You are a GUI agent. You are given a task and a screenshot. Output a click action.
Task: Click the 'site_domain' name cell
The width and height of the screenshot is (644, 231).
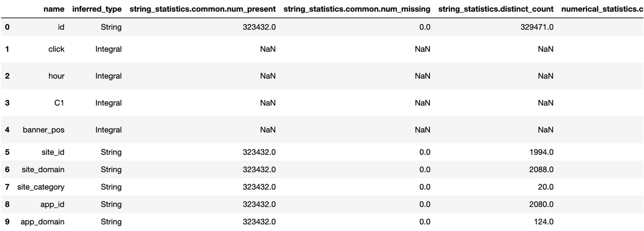point(43,169)
